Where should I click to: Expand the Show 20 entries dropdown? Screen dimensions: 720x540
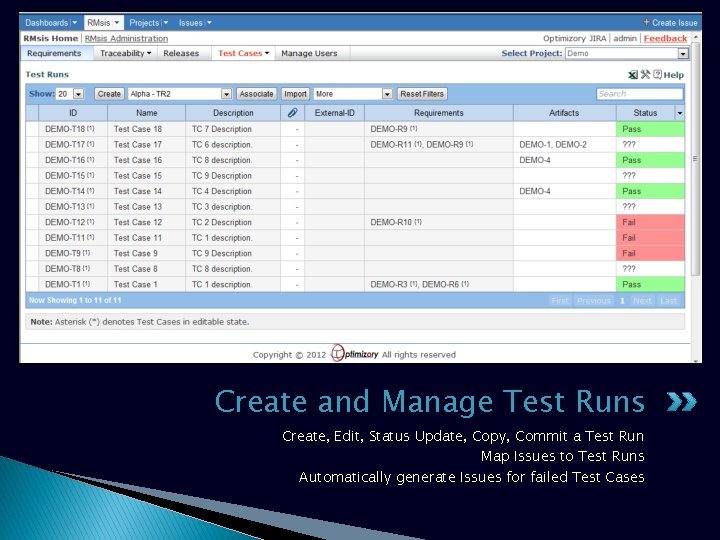point(79,94)
